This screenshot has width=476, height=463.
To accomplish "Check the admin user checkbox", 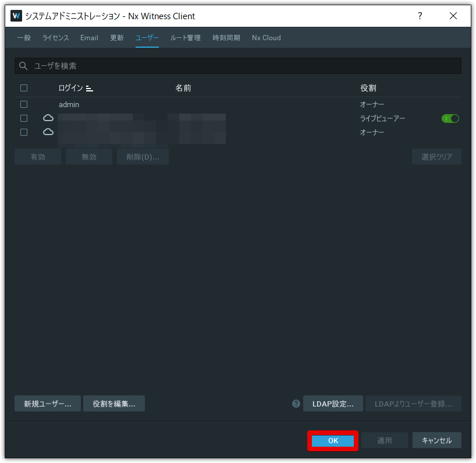I will coord(24,104).
